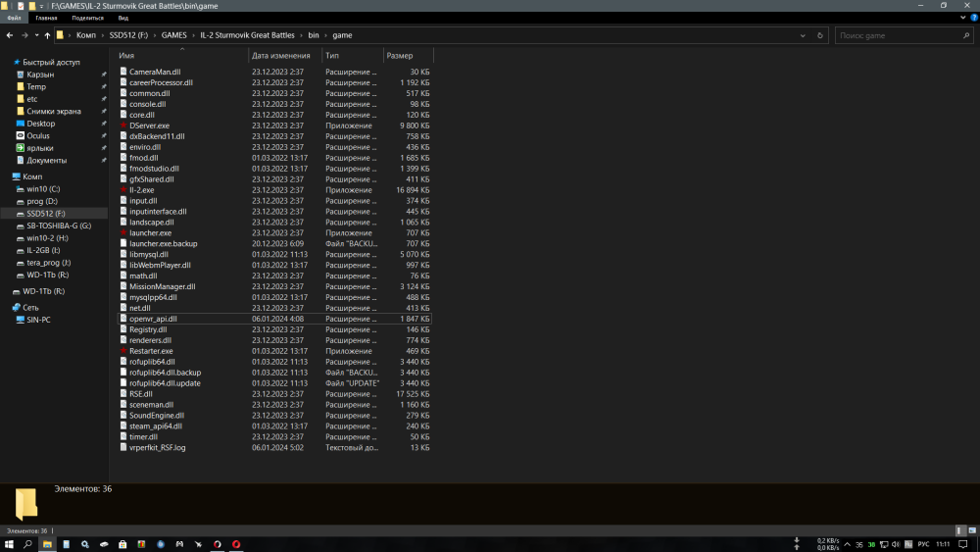Switch to the Поделиться ribbon tab
The width and height of the screenshot is (980, 552).
coord(87,18)
